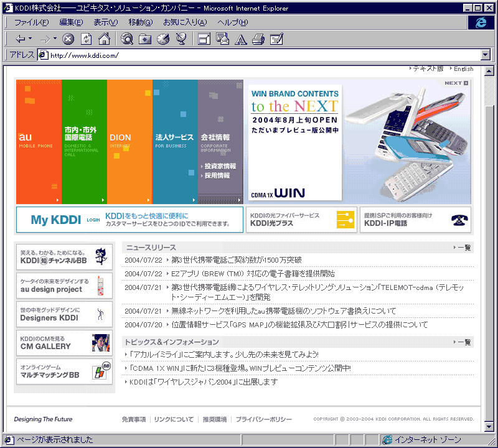
Task: Open the EZアプリ (BREW) 電子書籍 news item
Action: tap(253, 274)
